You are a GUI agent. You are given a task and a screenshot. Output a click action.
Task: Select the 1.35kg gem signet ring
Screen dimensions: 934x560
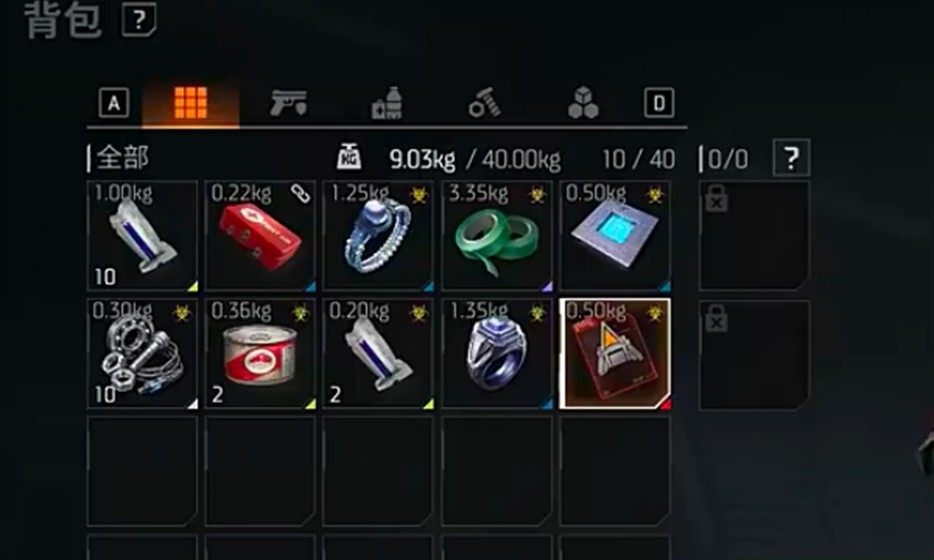[x=497, y=354]
